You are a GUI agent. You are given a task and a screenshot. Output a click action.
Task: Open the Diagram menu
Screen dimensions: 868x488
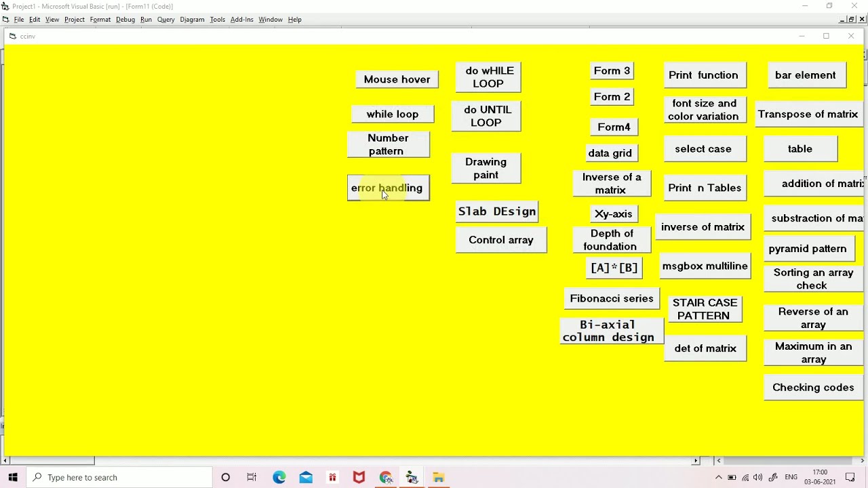(x=192, y=20)
